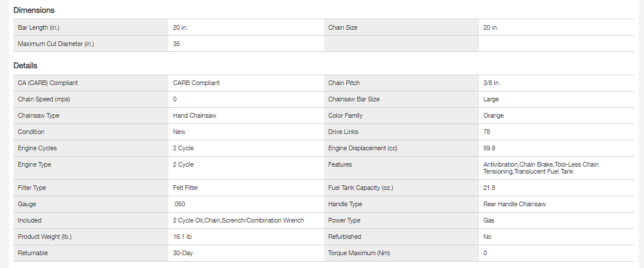Click the Included items value text
This screenshot has width=644, height=268.
pyautogui.click(x=238, y=220)
